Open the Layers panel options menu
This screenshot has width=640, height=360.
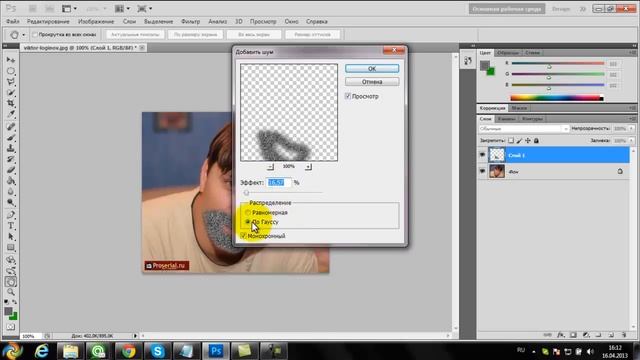point(632,119)
